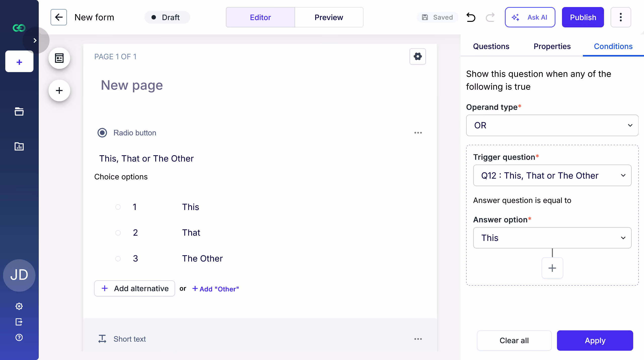Open the folders icon in sidebar

click(19, 112)
